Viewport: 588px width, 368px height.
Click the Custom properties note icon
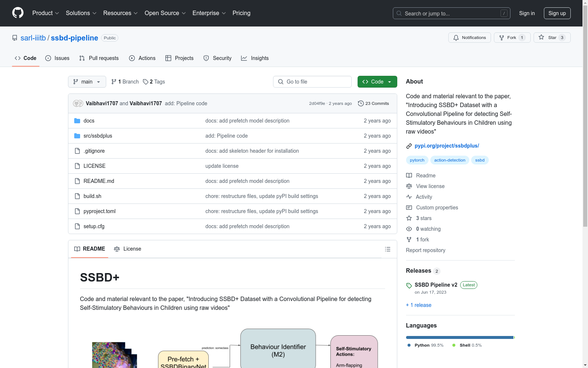409,208
